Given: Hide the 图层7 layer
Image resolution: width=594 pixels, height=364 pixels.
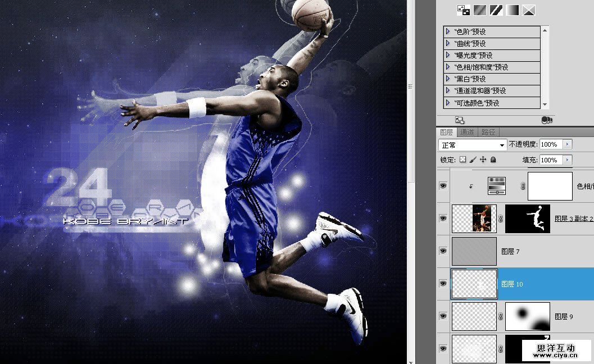Looking at the screenshot, I should 443,251.
